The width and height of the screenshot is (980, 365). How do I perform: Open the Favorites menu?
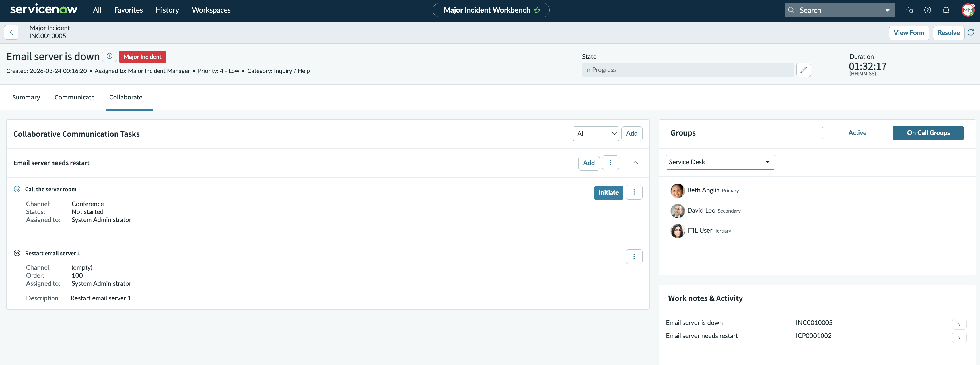(129, 10)
